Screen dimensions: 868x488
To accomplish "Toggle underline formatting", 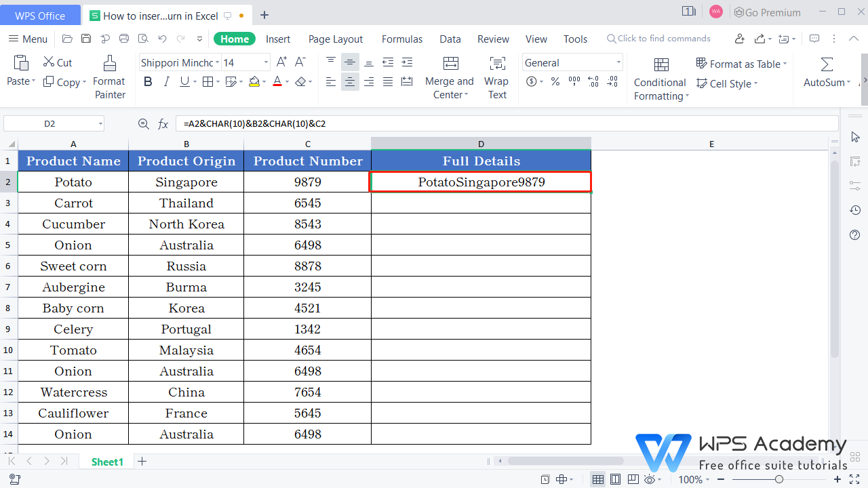I will coord(184,81).
